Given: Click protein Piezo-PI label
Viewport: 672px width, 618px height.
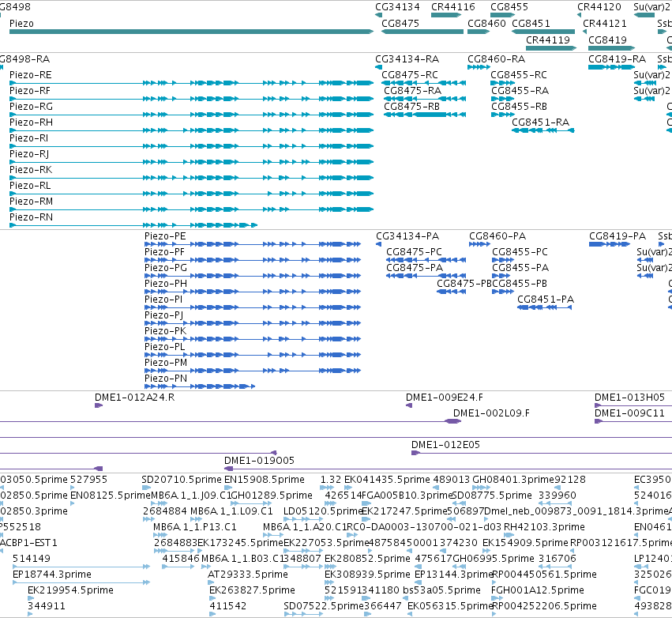Looking at the screenshot, I should coord(163,300).
